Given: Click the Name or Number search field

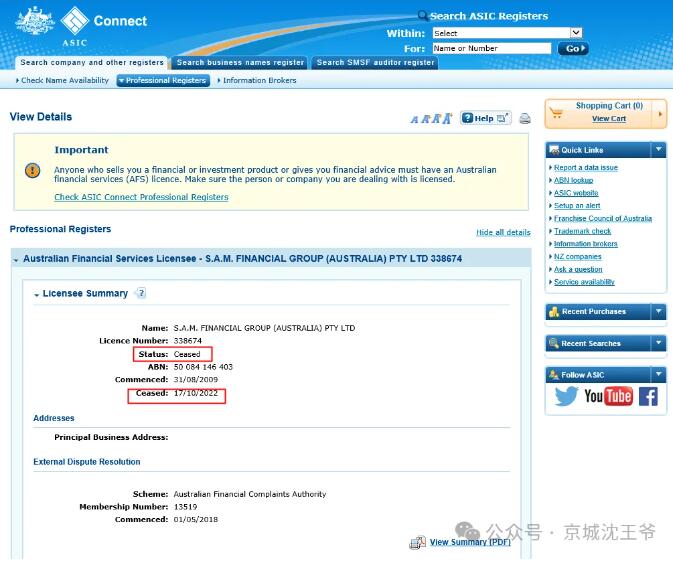Looking at the screenshot, I should pos(492,49).
